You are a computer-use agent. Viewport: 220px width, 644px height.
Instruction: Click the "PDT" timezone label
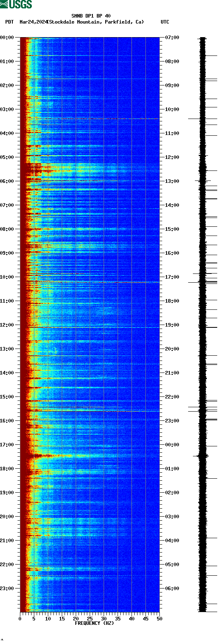point(9,22)
